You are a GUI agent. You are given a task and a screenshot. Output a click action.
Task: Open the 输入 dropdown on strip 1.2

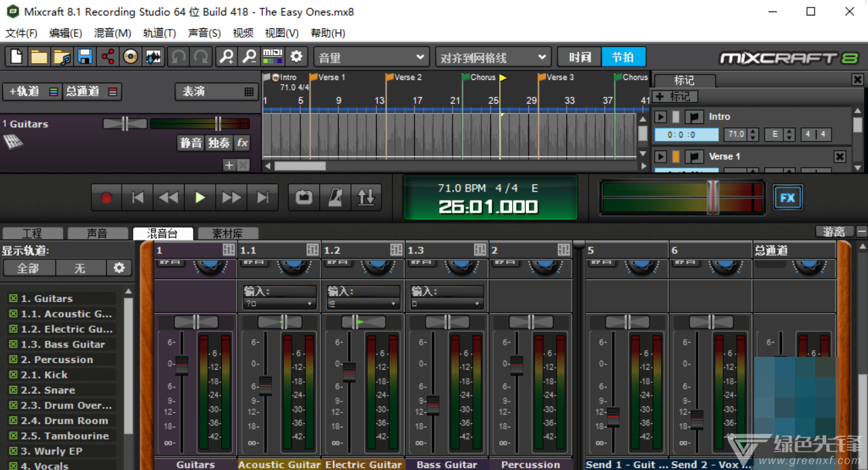[363, 304]
